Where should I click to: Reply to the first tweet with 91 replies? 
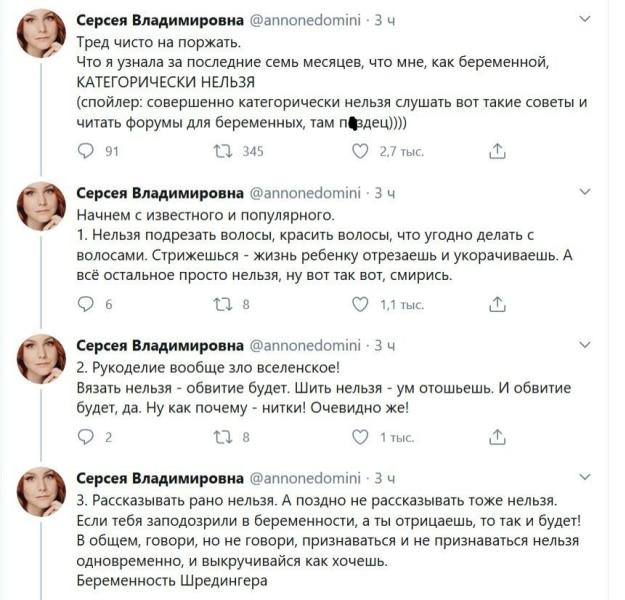[85, 151]
